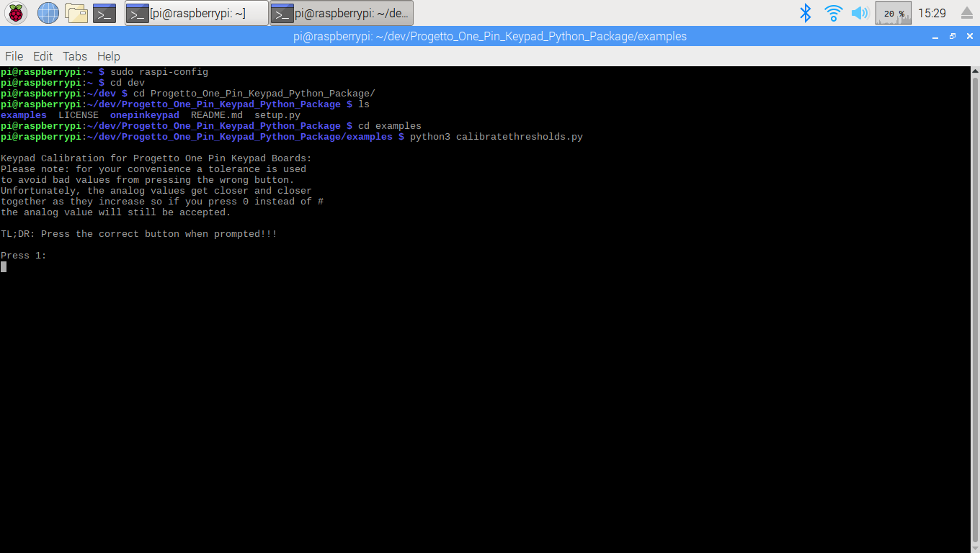980x553 pixels.
Task: Click the 'Press 1:' prompt line
Action: 24,256
